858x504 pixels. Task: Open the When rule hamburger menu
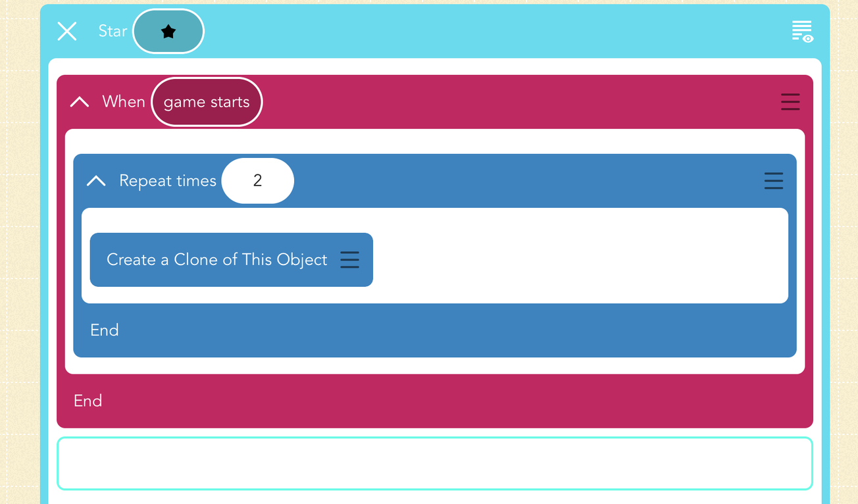[x=790, y=102]
